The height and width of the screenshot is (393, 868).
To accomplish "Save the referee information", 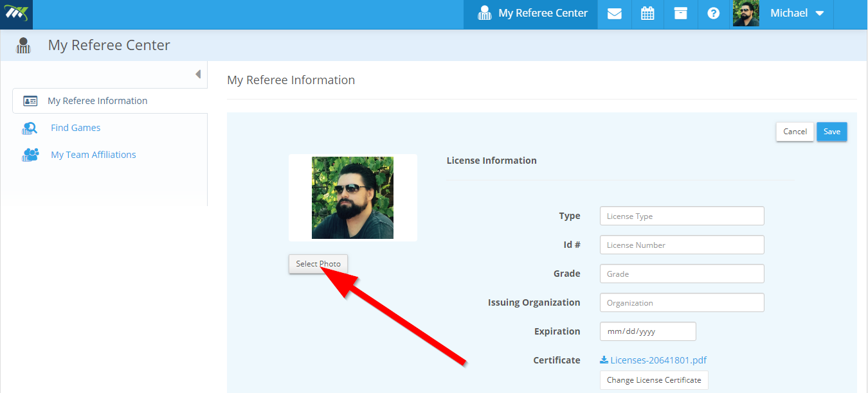I will pyautogui.click(x=832, y=132).
